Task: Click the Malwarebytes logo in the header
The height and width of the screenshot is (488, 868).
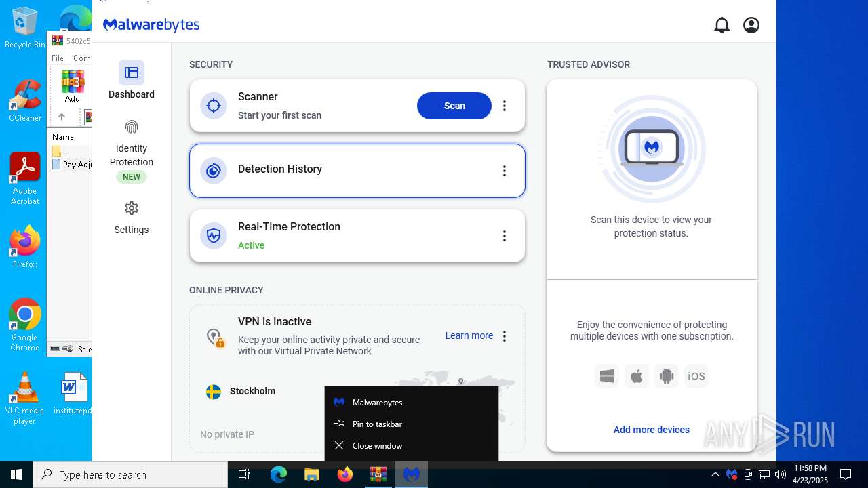Action: [151, 25]
